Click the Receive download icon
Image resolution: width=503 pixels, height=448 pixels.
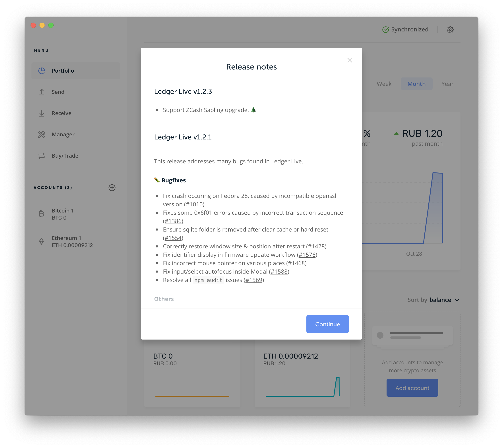[x=42, y=113]
